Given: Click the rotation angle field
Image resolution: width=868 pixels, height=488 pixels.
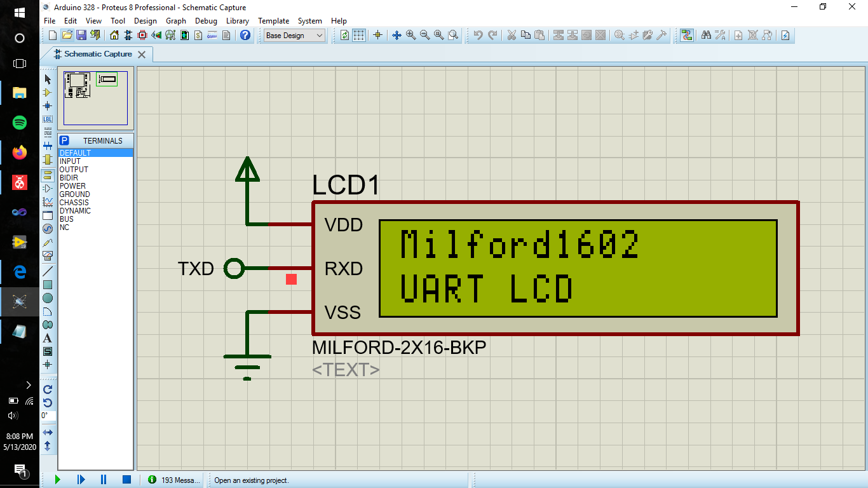Looking at the screenshot, I should (48, 416).
